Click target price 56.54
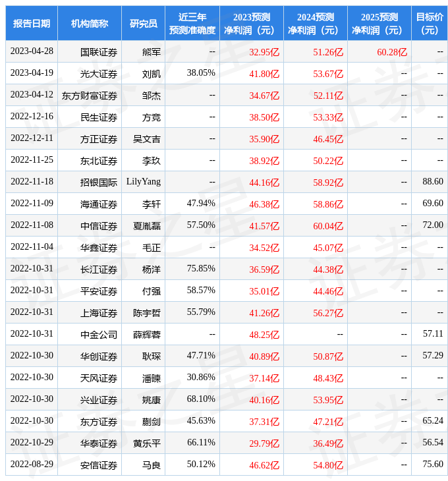Image resolution: width=448 pixels, height=481 pixels. point(433,443)
